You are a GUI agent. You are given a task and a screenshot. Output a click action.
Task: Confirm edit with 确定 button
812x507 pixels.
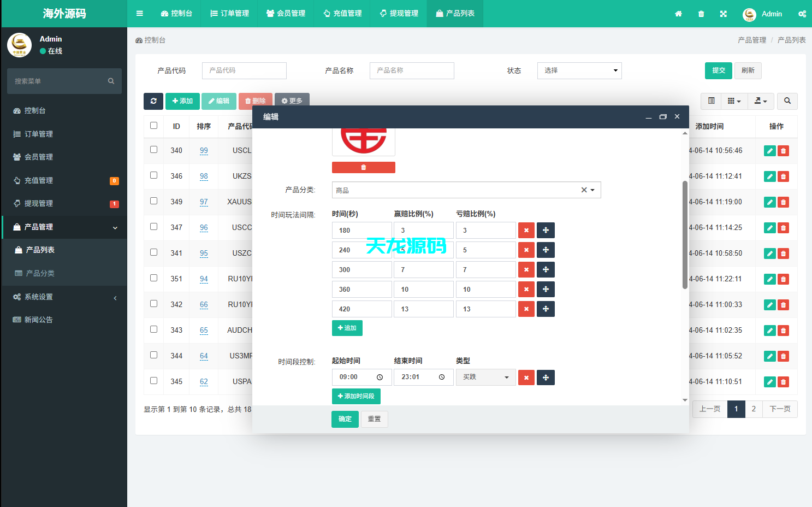pyautogui.click(x=345, y=419)
